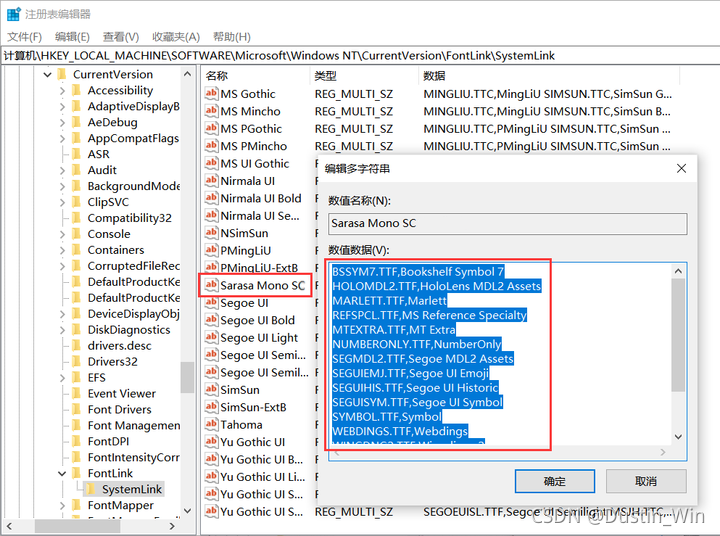The width and height of the screenshot is (720, 536).
Task: Click the NSimSun value icon
Action: [x=211, y=233]
